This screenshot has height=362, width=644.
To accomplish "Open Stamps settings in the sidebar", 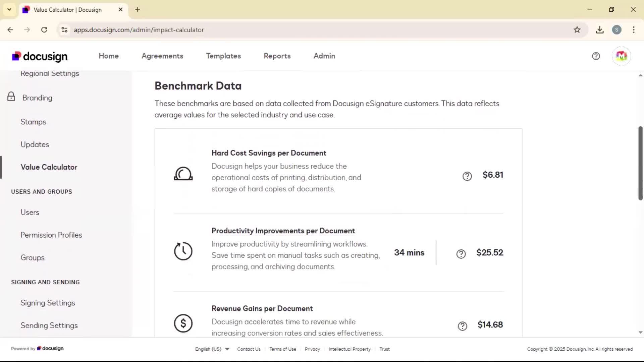I will 33,122.
